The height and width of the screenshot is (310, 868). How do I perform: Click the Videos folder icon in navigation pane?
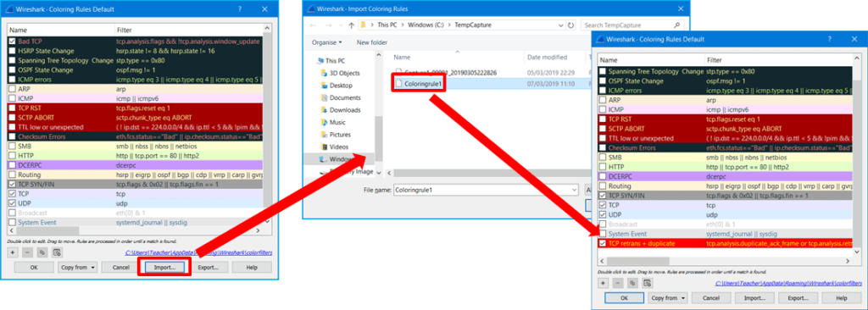coord(324,147)
